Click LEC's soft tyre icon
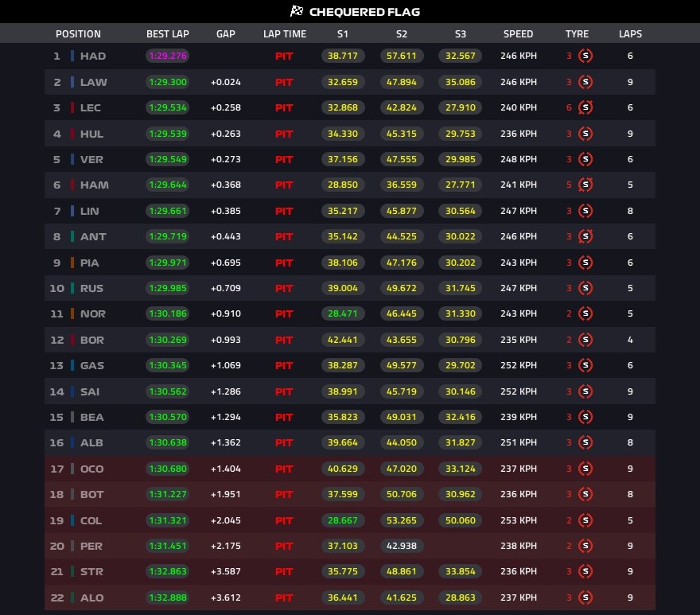This screenshot has height=615, width=700. pyautogui.click(x=585, y=107)
